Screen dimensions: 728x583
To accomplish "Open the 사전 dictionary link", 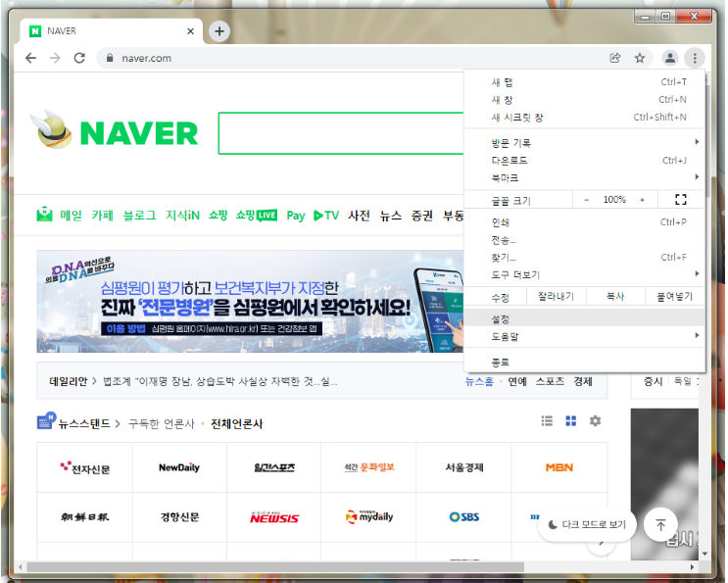I will click(x=359, y=216).
